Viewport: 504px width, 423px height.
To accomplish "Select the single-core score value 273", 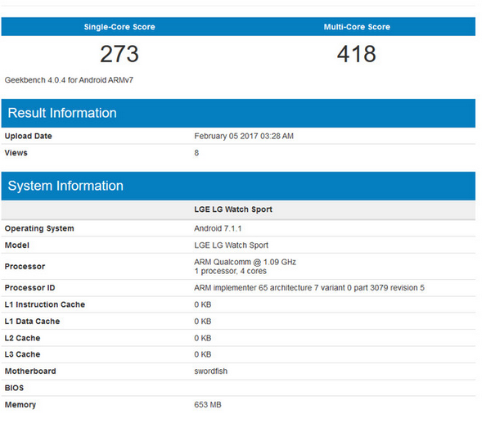I will tap(119, 54).
